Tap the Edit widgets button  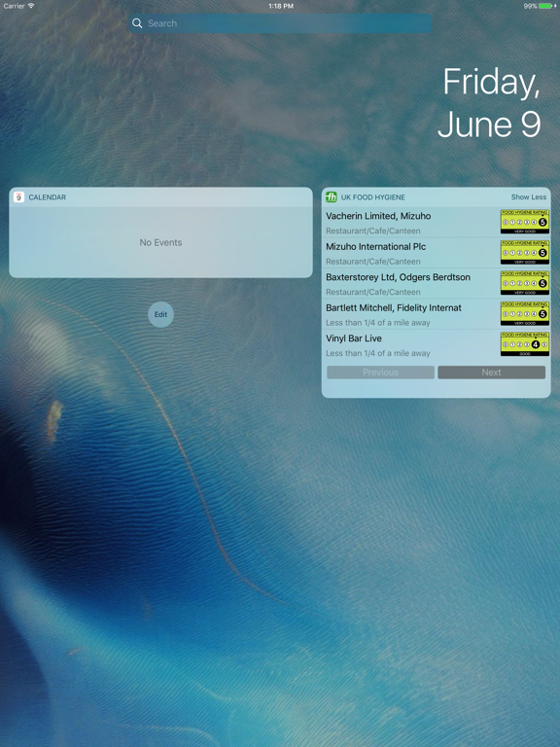coord(161,314)
